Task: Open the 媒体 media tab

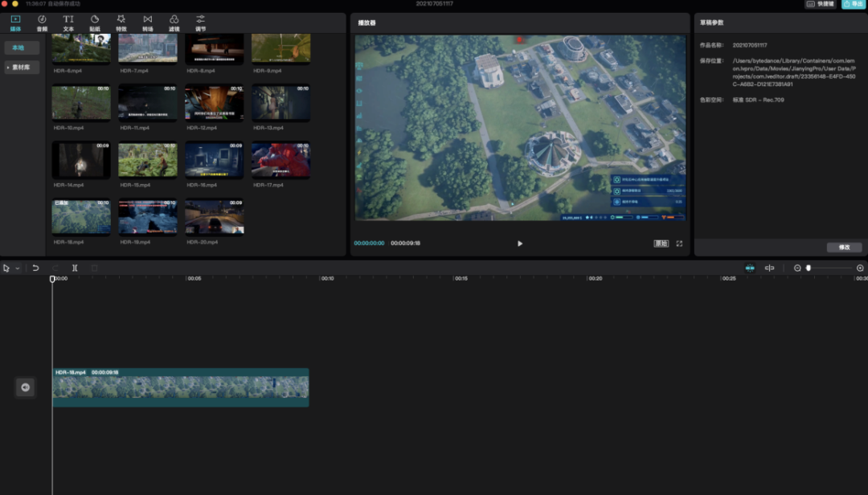Action: tap(15, 22)
